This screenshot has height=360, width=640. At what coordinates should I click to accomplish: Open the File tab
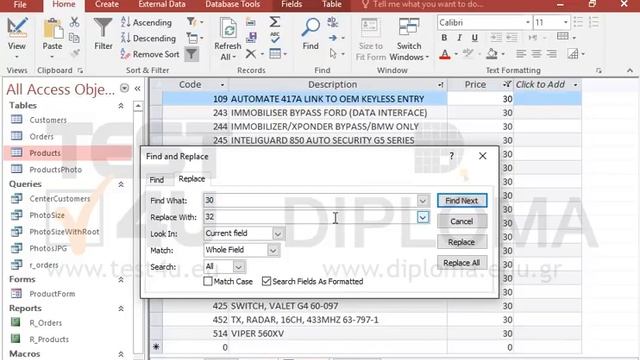coord(20,5)
